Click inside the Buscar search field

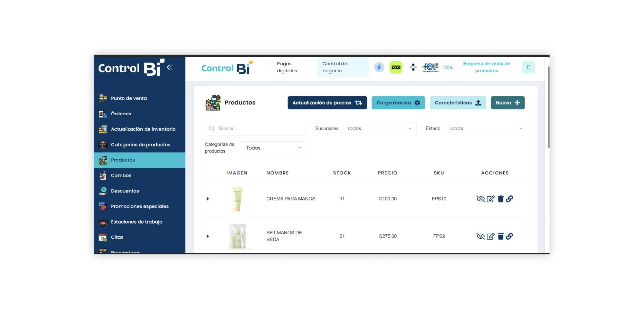pyautogui.click(x=254, y=128)
